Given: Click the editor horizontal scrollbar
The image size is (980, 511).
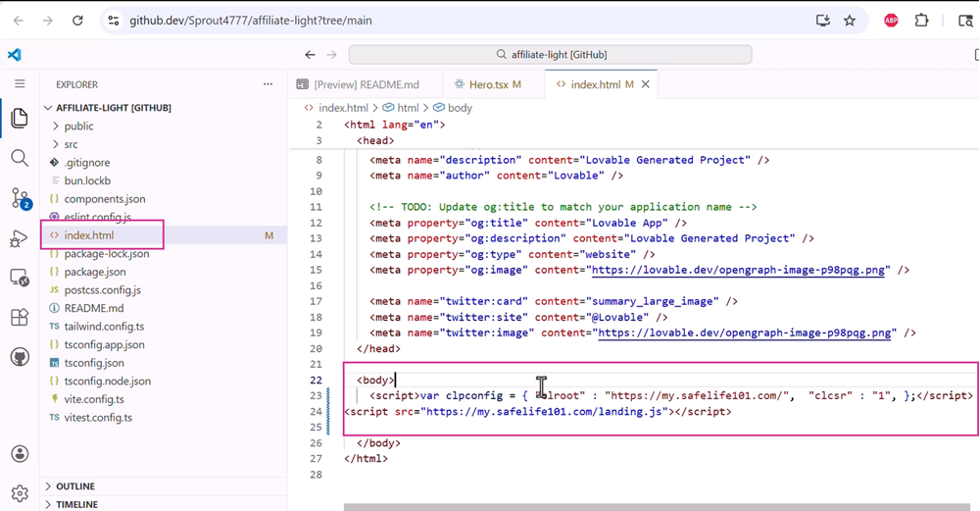Looking at the screenshot, I should [657, 507].
